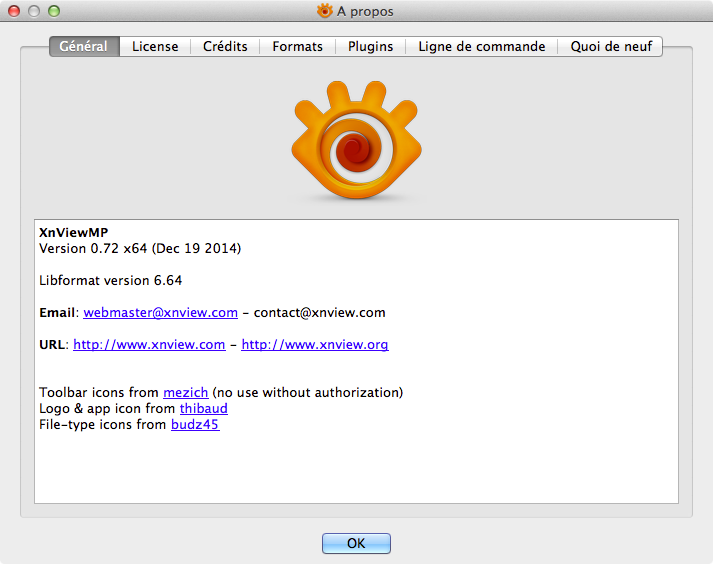This screenshot has height=564, width=713.
Task: Open the License tab
Action: 155,46
